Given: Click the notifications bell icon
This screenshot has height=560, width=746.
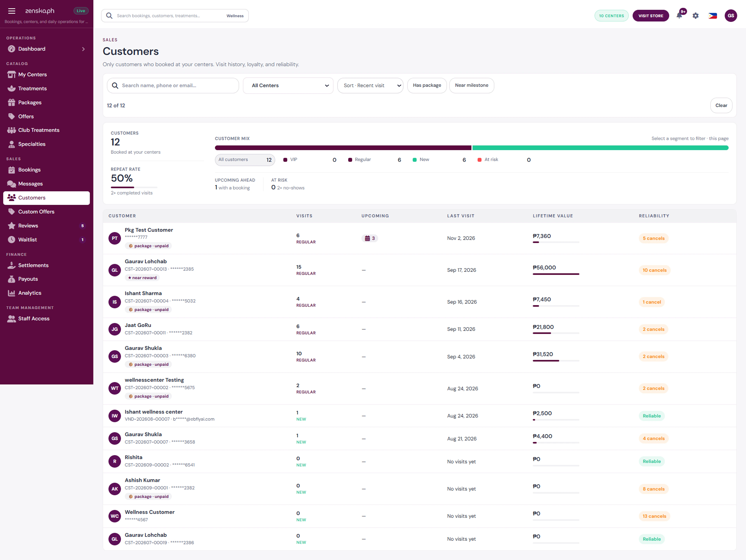Looking at the screenshot, I should point(679,16).
